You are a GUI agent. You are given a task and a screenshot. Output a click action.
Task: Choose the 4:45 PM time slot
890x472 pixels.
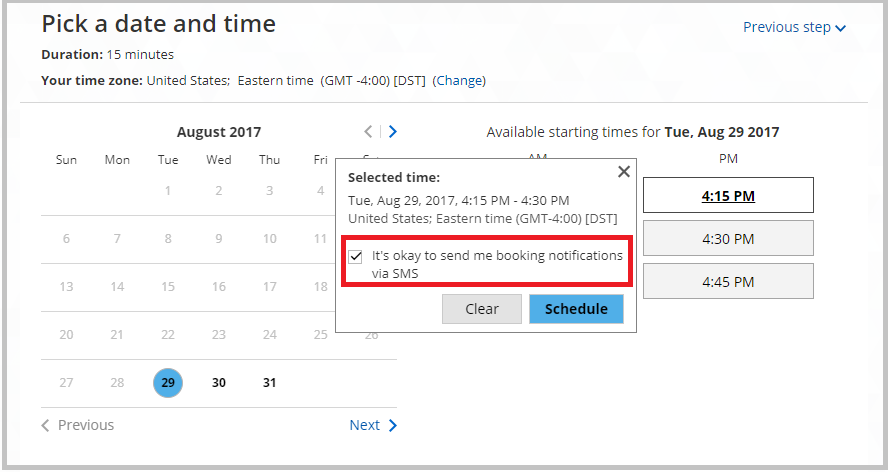click(x=728, y=282)
